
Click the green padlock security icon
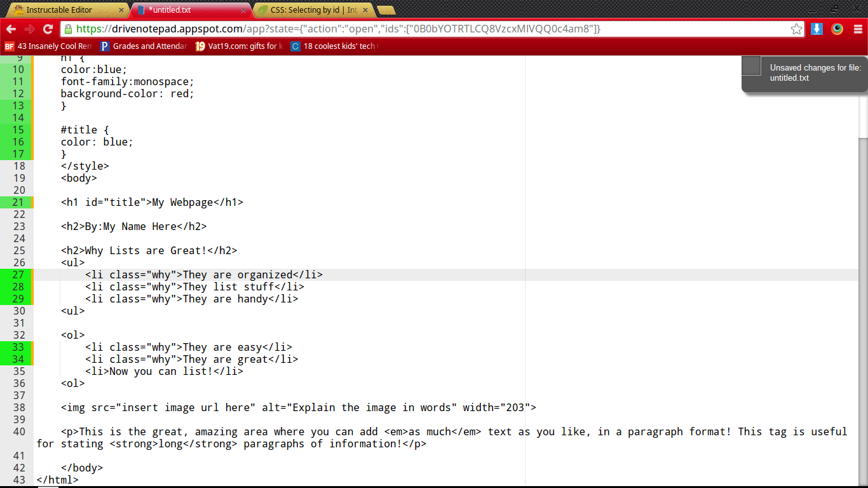pos(68,29)
